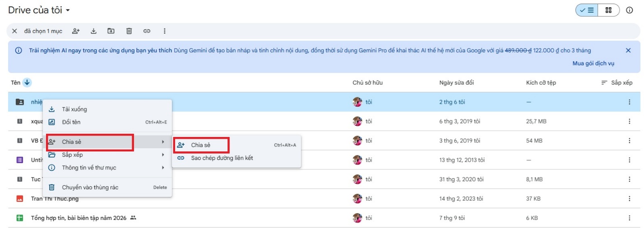Viewport: 644px width, 228px height.
Task: Click the 6 KB file size cell
Action: pos(532,218)
